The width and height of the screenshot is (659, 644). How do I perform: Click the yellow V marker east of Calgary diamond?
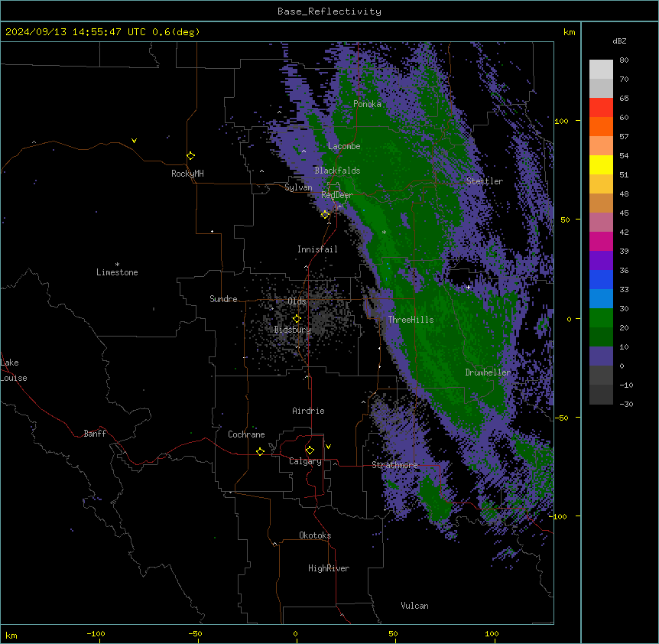[328, 447]
